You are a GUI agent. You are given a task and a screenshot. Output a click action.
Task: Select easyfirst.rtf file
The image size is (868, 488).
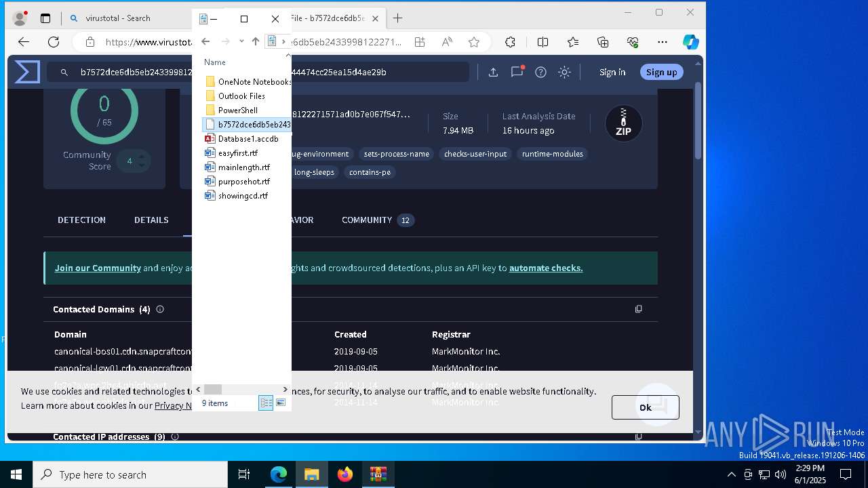231,152
